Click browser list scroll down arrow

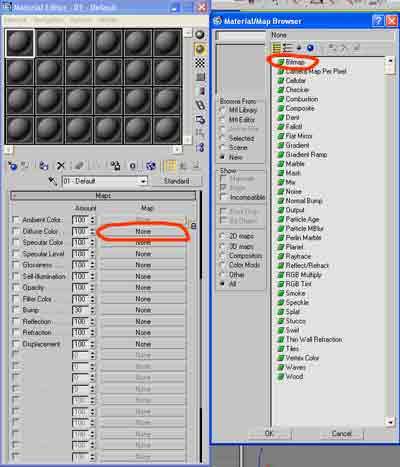point(390,422)
